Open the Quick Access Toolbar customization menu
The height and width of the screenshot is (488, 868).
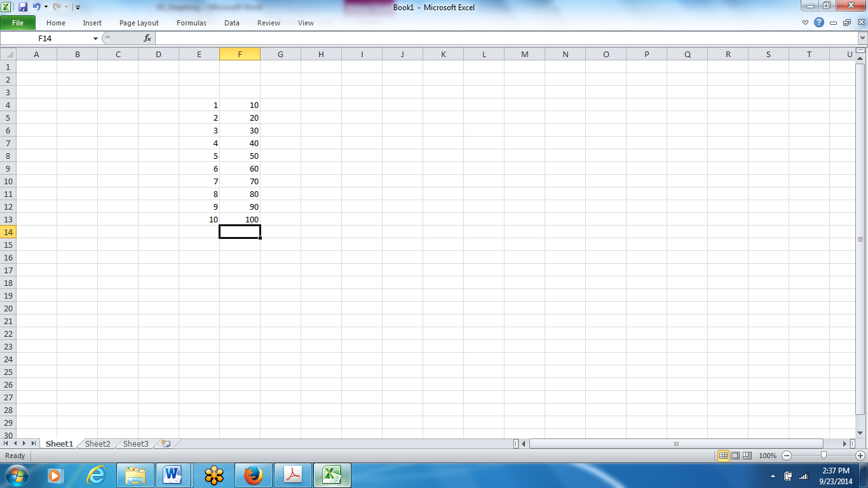78,7
